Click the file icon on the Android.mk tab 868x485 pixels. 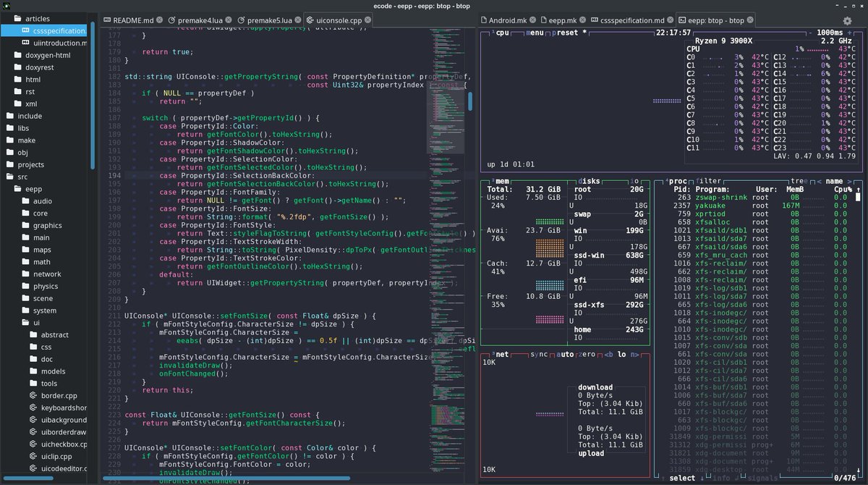(484, 20)
